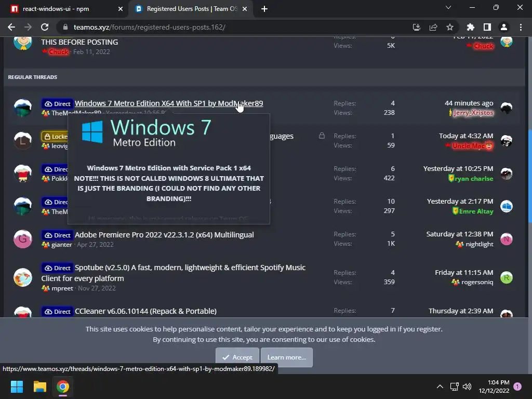
Task: Open Uncle Mac last poster link
Action: point(468,146)
